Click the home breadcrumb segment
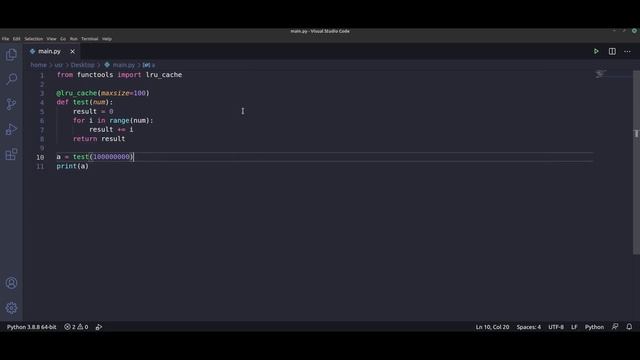This screenshot has height=360, width=640. pyautogui.click(x=38, y=65)
